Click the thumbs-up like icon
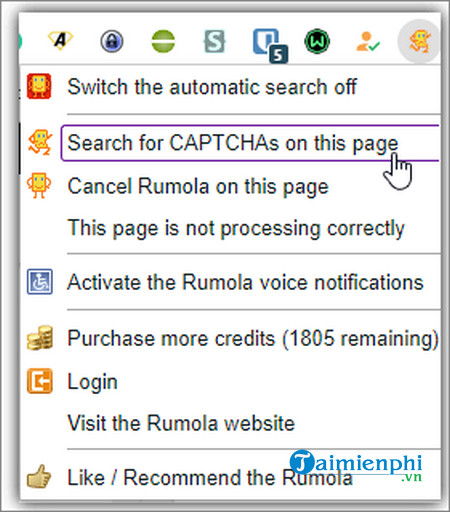The height and width of the screenshot is (512, 450). click(39, 476)
